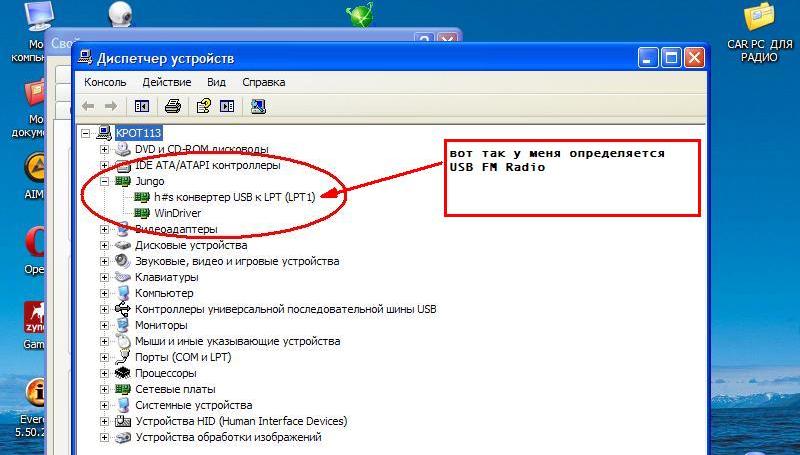The image size is (800, 455).
Task: Click the mouse devices icon
Action: pos(123,341)
